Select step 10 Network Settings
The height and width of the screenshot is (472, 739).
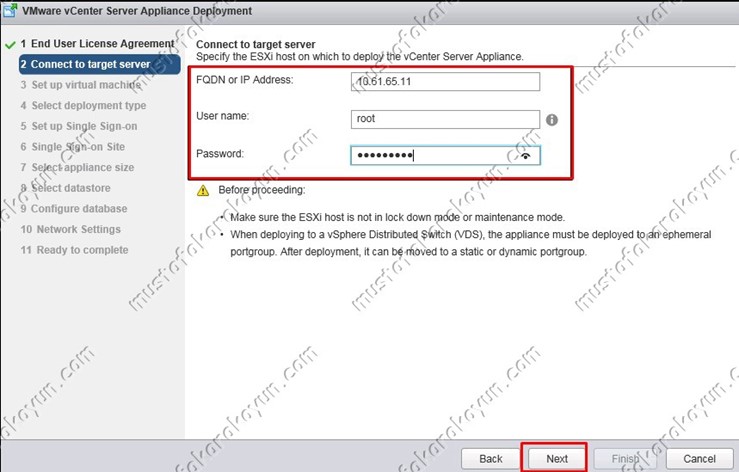(x=71, y=230)
